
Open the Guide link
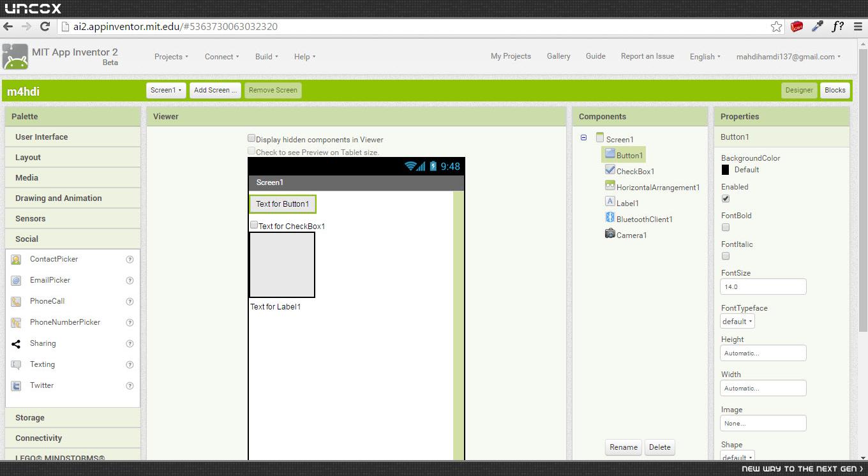pyautogui.click(x=595, y=56)
